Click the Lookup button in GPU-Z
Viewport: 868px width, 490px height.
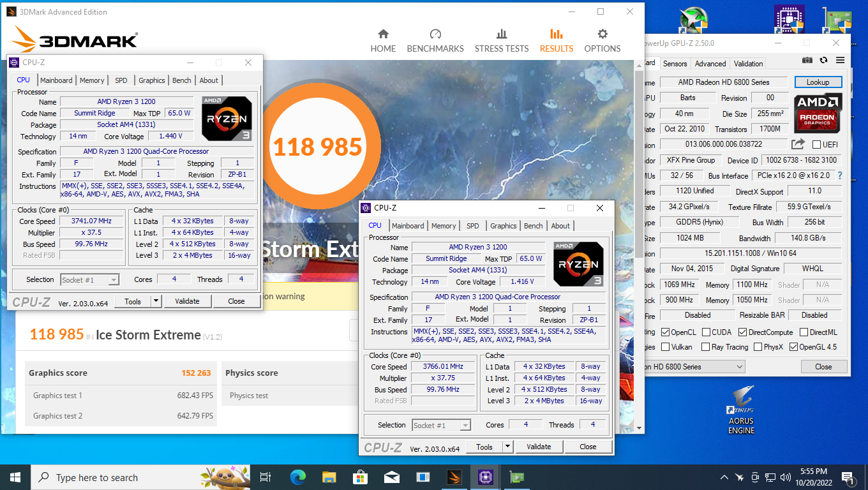pyautogui.click(x=818, y=82)
